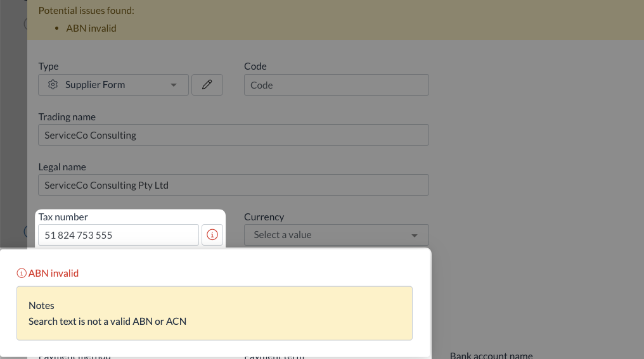644x359 pixels.
Task: Click the 'Search text is not a valid ABN' message
Action: (x=108, y=321)
